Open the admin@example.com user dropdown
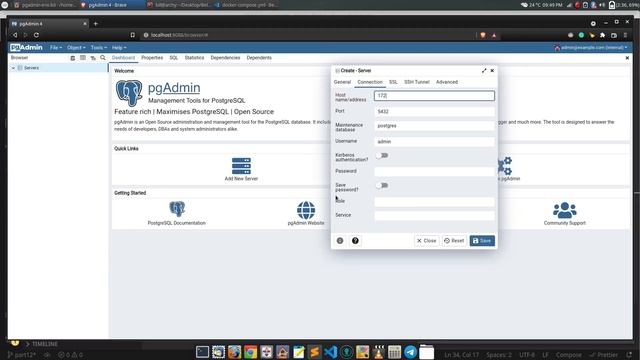 tap(591, 48)
